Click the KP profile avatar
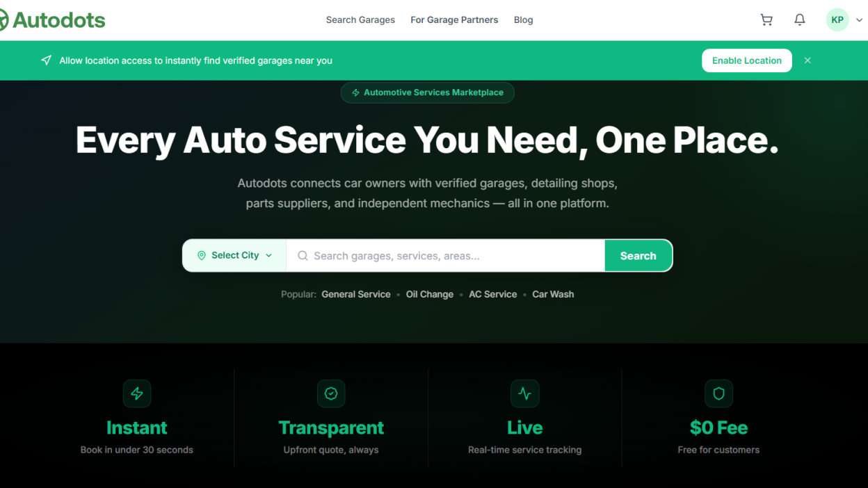Screen dimensions: 868x488 click(x=837, y=19)
